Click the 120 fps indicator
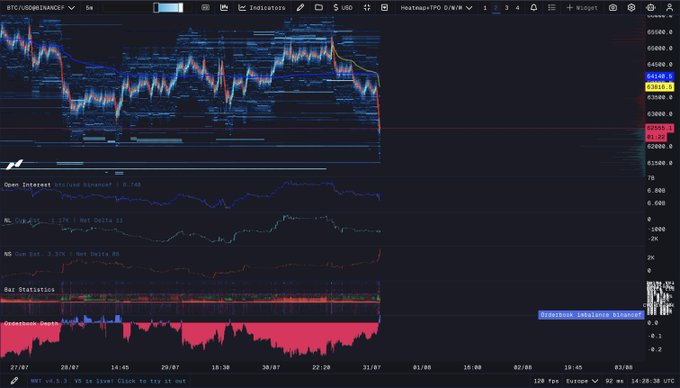This screenshot has height=388, width=680. click(546, 381)
